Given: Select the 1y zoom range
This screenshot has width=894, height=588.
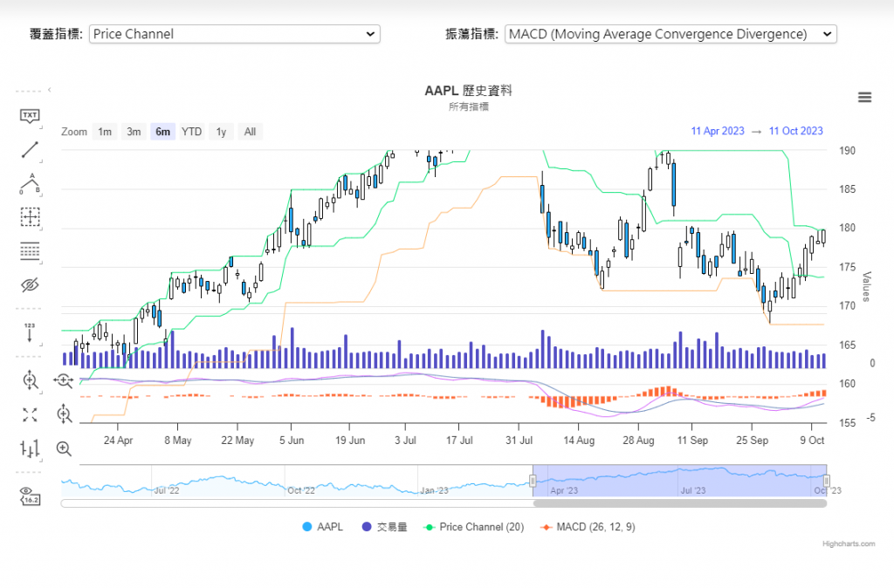Looking at the screenshot, I should point(222,132).
